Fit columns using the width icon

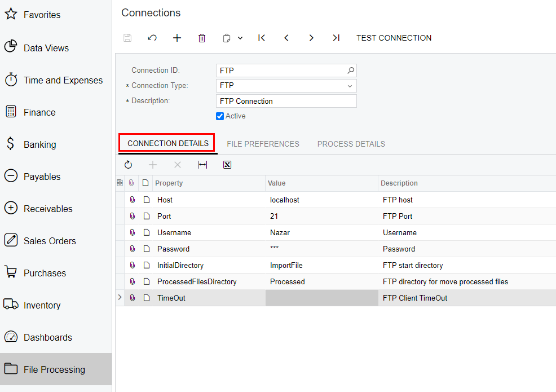[202, 165]
